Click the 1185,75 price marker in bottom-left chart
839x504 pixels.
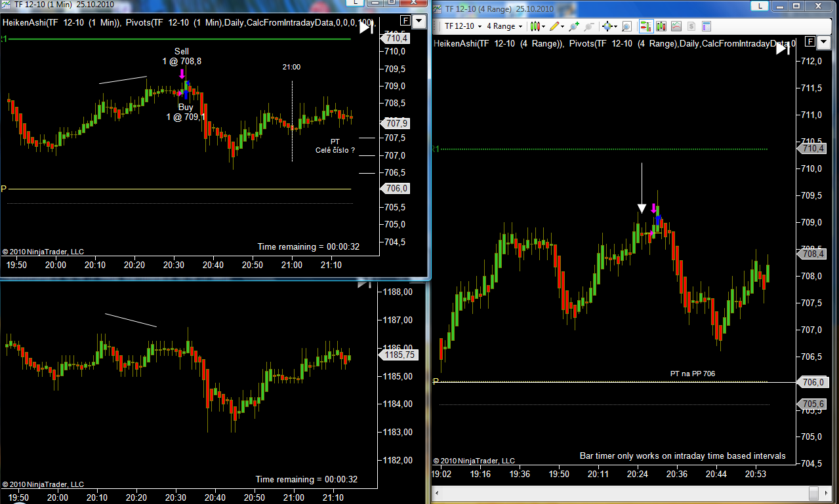click(x=398, y=355)
